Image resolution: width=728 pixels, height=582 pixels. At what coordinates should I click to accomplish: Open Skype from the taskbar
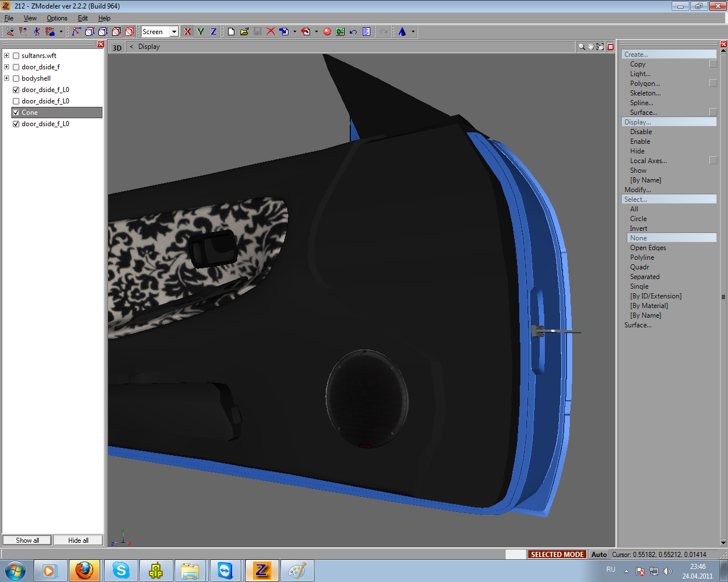[121, 571]
